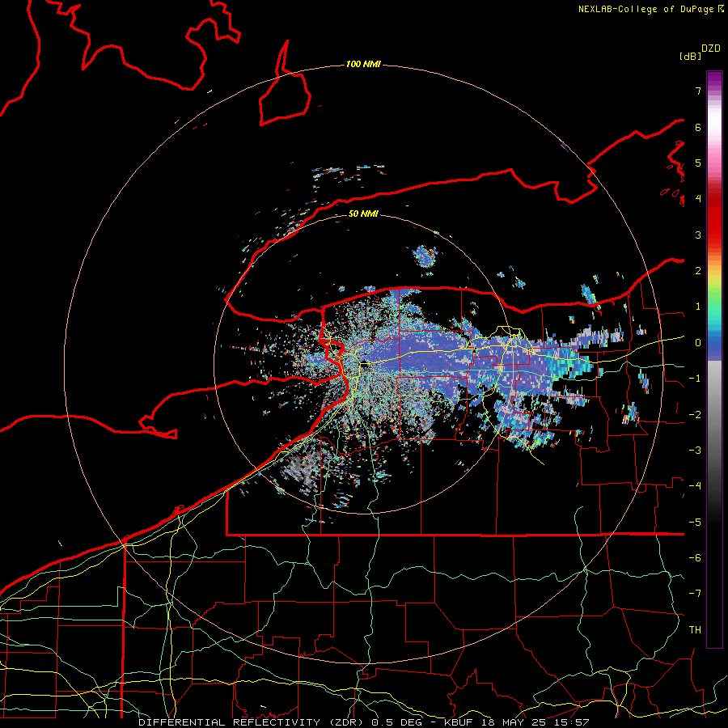Click the -2 value on the color scale
Image resolution: width=728 pixels, height=728 pixels.
tap(695, 415)
